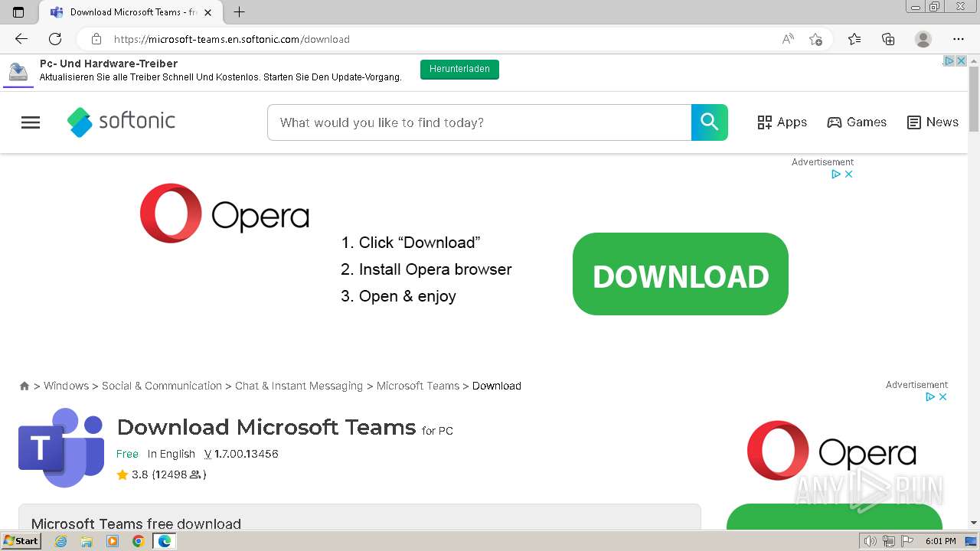Launch Chrome from the taskbar
The width and height of the screenshot is (980, 551).
[x=138, y=541]
